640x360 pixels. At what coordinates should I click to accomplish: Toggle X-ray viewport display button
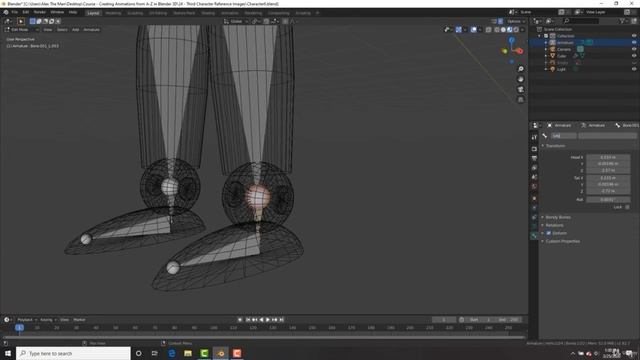[x=489, y=30]
